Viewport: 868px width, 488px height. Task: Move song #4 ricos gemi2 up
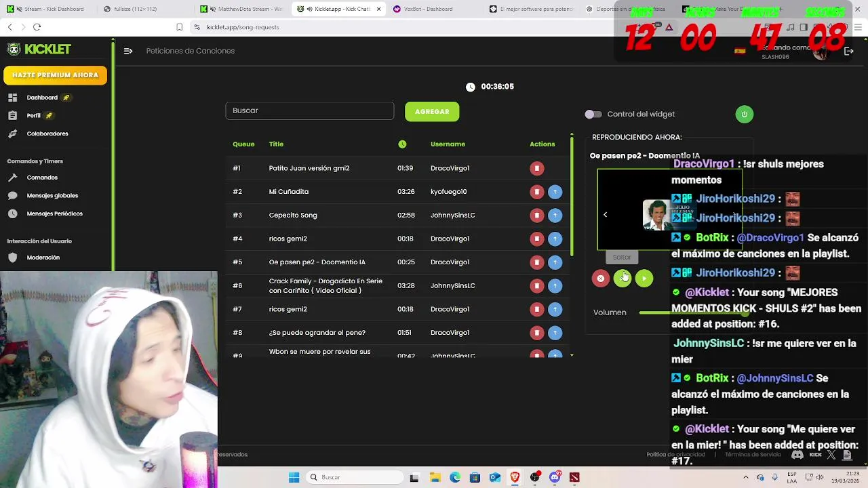(555, 239)
